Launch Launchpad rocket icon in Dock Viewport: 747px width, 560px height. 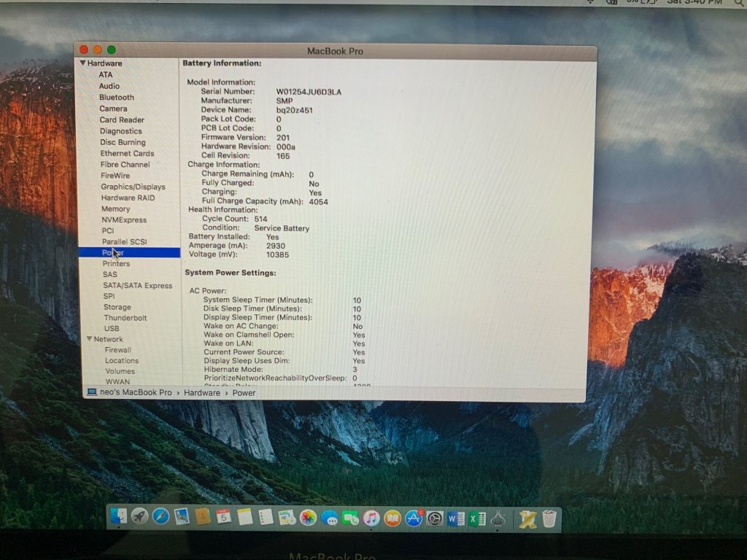click(139, 516)
